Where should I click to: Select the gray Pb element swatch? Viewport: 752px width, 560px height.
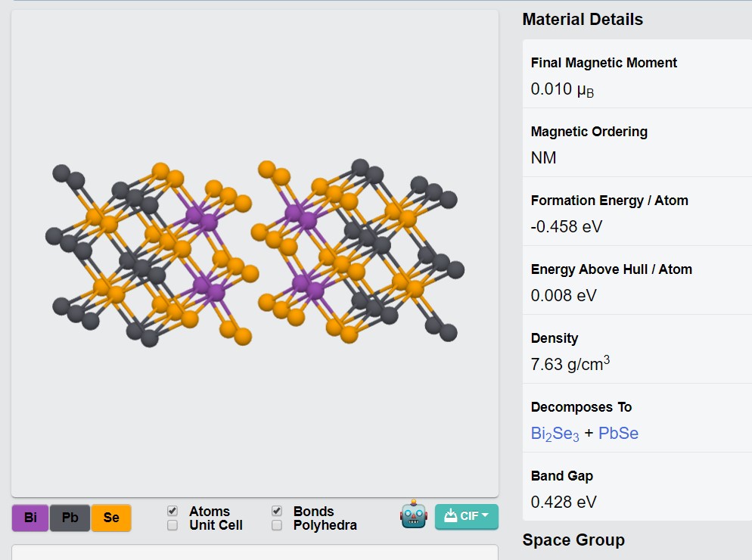(70, 518)
